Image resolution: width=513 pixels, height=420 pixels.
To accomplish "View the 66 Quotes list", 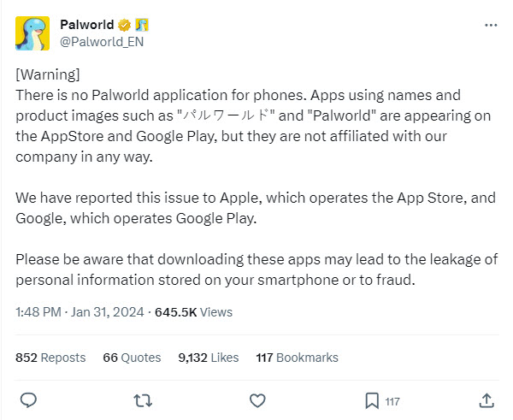I will point(132,358).
